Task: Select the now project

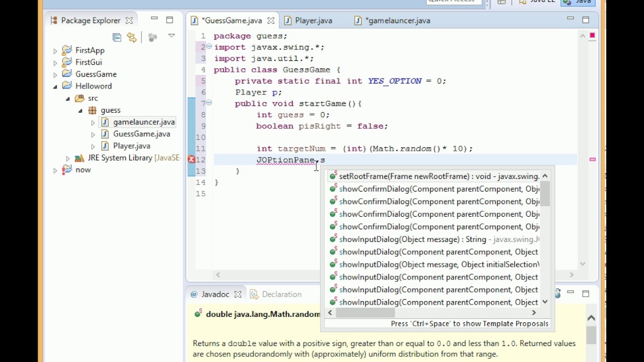Action: (x=83, y=169)
